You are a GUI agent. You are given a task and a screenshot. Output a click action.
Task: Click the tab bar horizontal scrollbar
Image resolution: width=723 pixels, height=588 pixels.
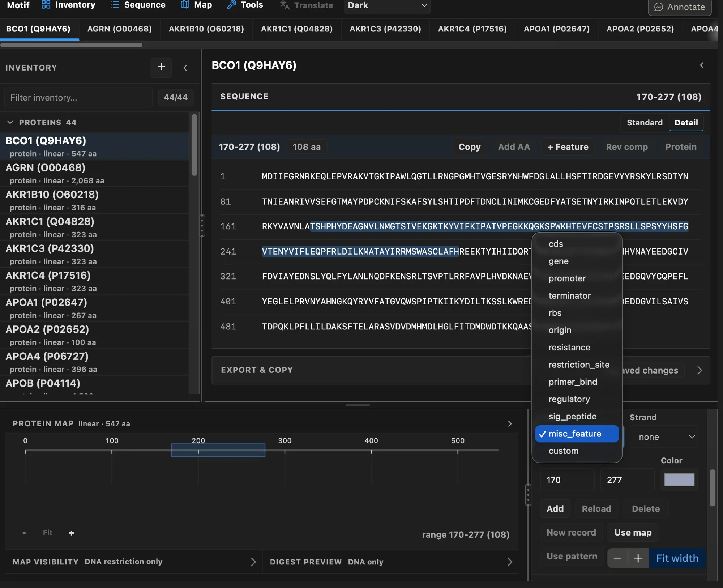71,45
